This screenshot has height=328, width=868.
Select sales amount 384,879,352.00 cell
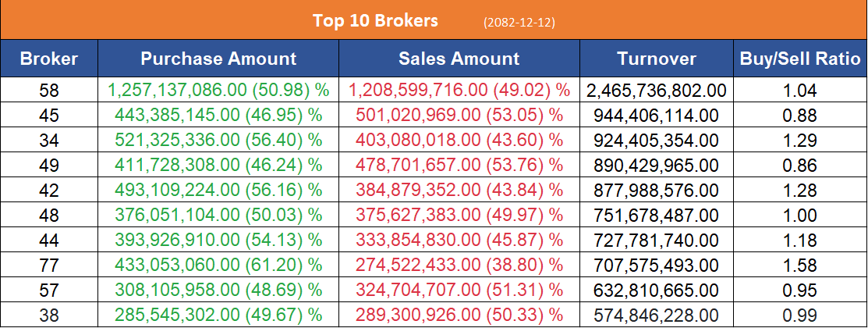459,190
